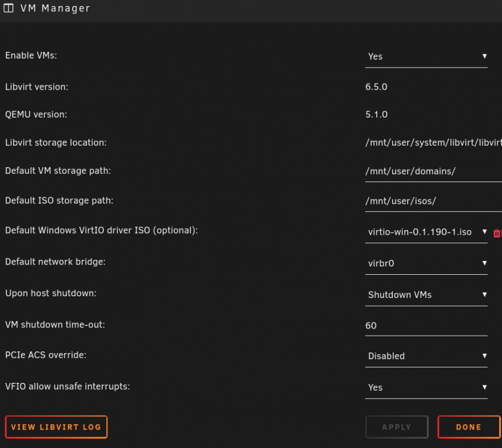Screen dimensions: 502x448
Task: Click the View Libvirt Log button
Action: point(56,427)
